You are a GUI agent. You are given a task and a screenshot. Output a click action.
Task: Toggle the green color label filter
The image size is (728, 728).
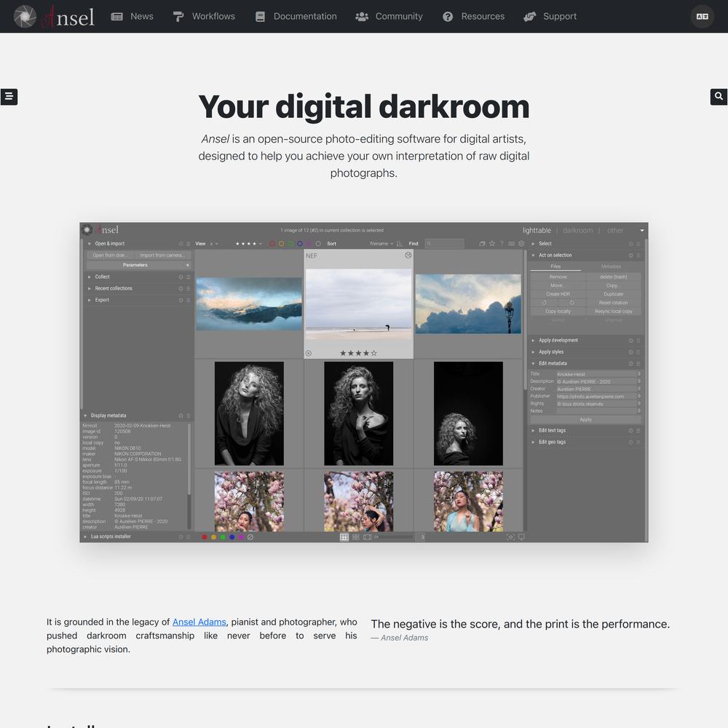(290, 244)
